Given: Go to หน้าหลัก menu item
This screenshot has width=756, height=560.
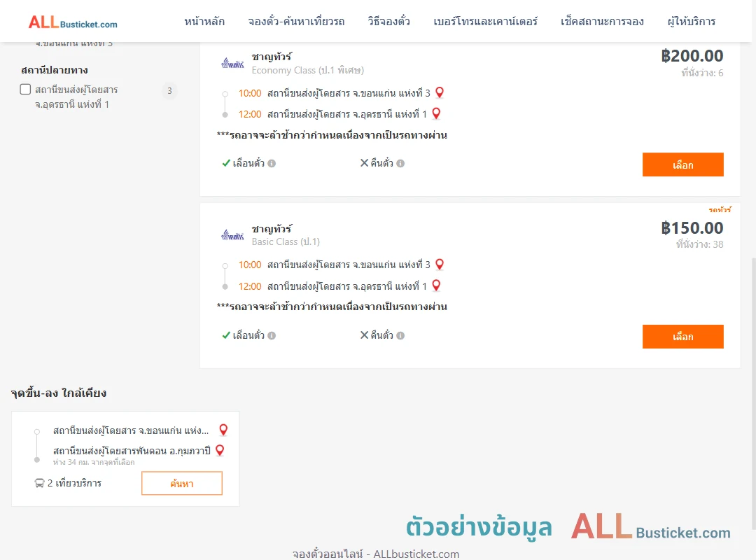Looking at the screenshot, I should [204, 21].
